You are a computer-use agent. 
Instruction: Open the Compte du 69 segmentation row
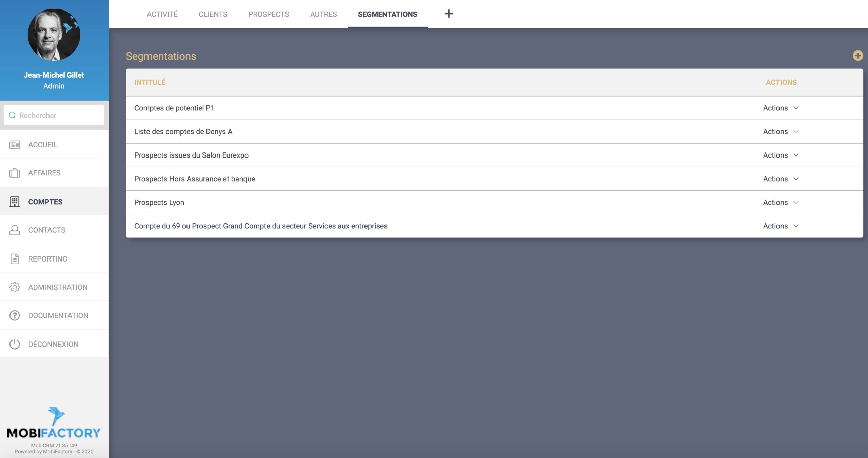click(x=261, y=226)
